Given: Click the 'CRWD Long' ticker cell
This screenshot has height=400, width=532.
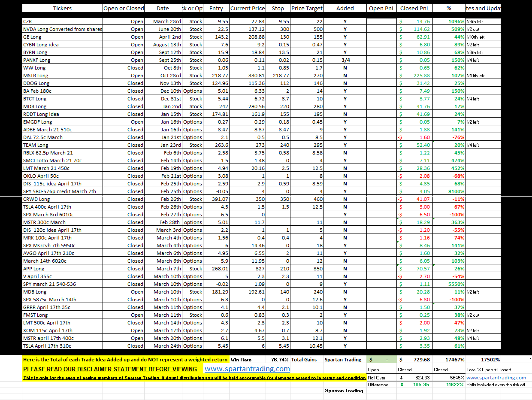Looking at the screenshot, I should point(63,199).
